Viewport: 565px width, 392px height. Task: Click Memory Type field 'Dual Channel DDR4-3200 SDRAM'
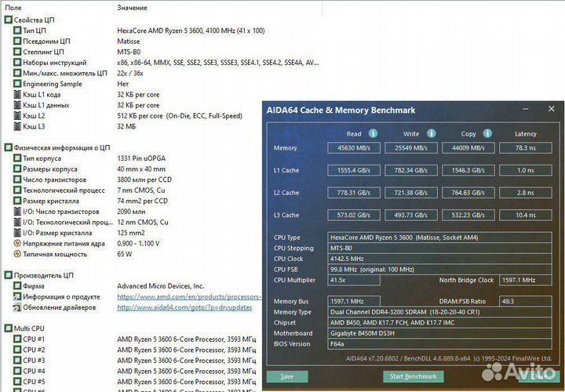click(439, 312)
